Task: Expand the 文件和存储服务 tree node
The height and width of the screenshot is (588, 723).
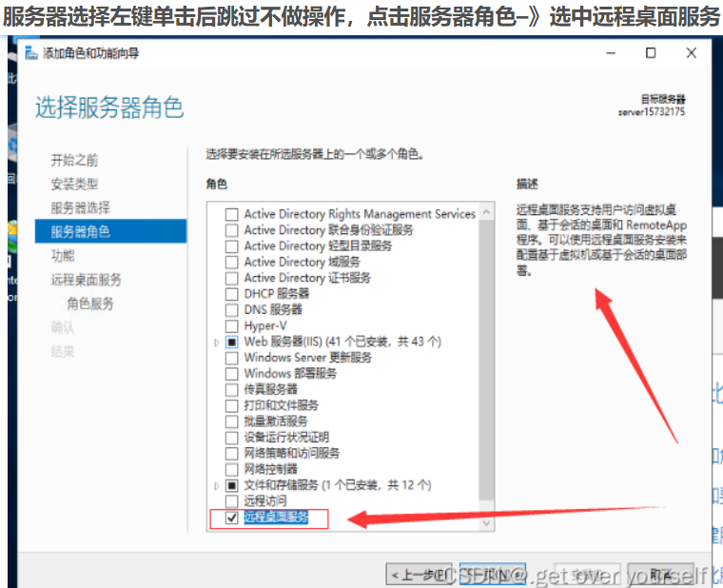Action: tap(217, 485)
